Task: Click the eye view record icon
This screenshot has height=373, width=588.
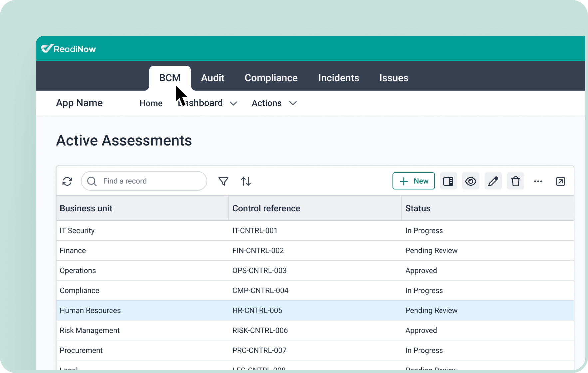Action: [470, 181]
